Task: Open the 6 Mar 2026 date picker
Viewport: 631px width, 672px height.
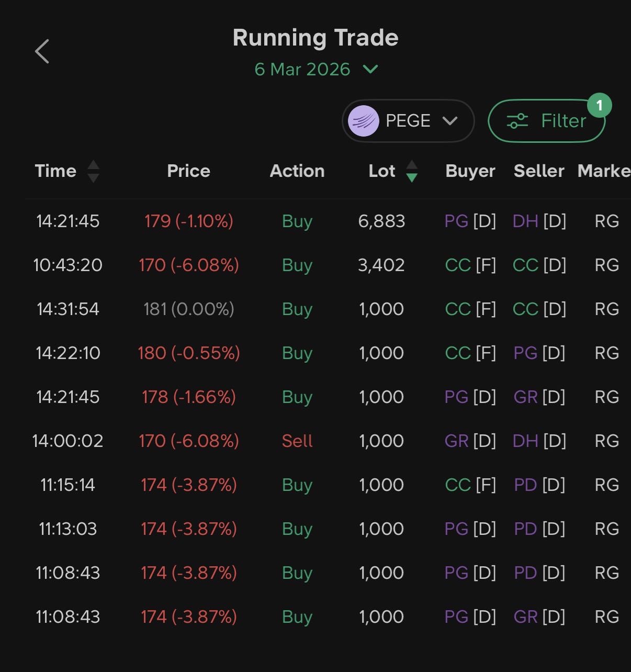Action: [302, 69]
